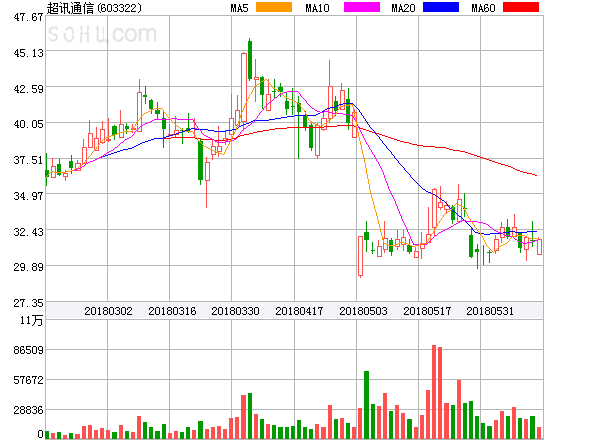The width and height of the screenshot is (600, 440).
Task: Click the 45.13 price axis label
Action: point(28,53)
